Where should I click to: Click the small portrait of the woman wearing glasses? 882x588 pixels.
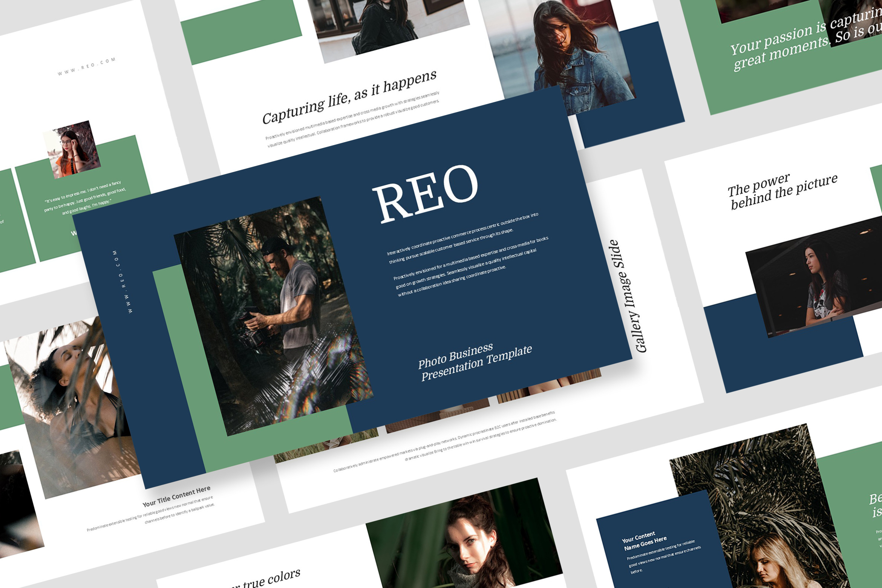(x=72, y=150)
